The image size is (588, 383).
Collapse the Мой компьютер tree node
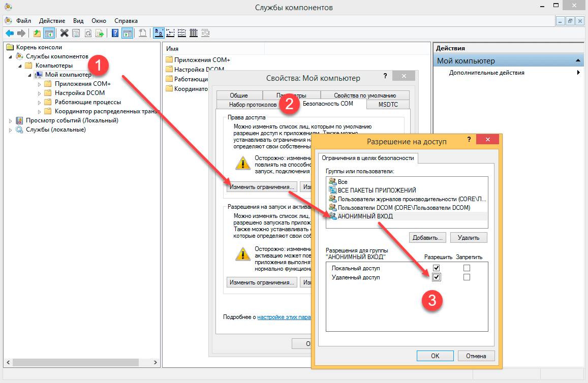(30, 75)
